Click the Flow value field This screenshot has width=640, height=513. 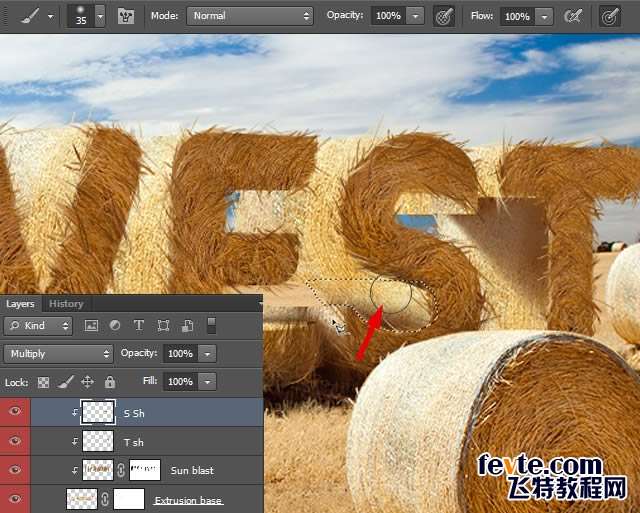pyautogui.click(x=517, y=17)
